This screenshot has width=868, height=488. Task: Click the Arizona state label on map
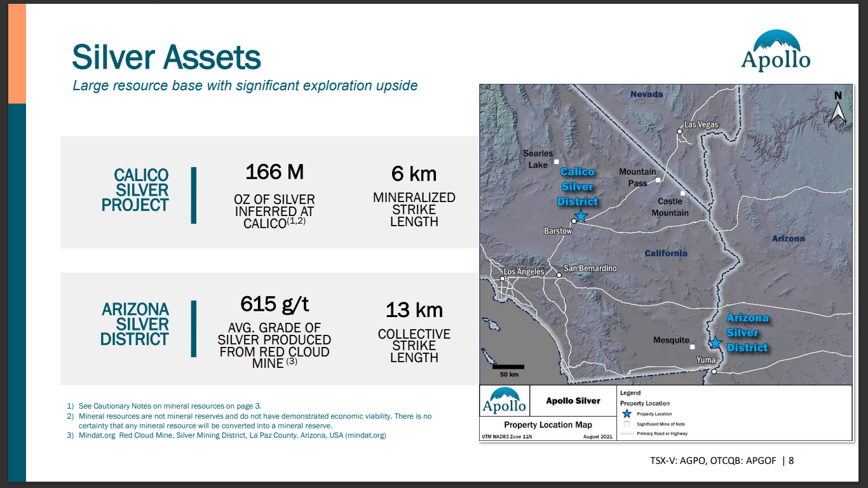788,238
